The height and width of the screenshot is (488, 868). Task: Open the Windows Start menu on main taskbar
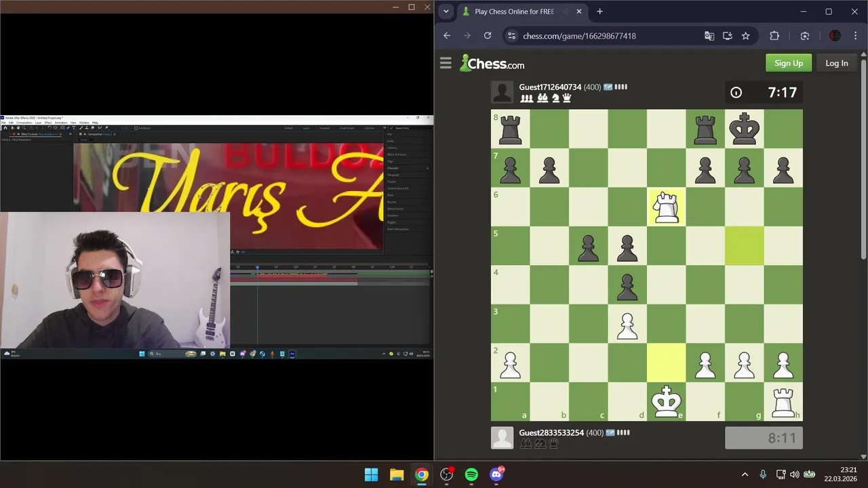(x=372, y=474)
